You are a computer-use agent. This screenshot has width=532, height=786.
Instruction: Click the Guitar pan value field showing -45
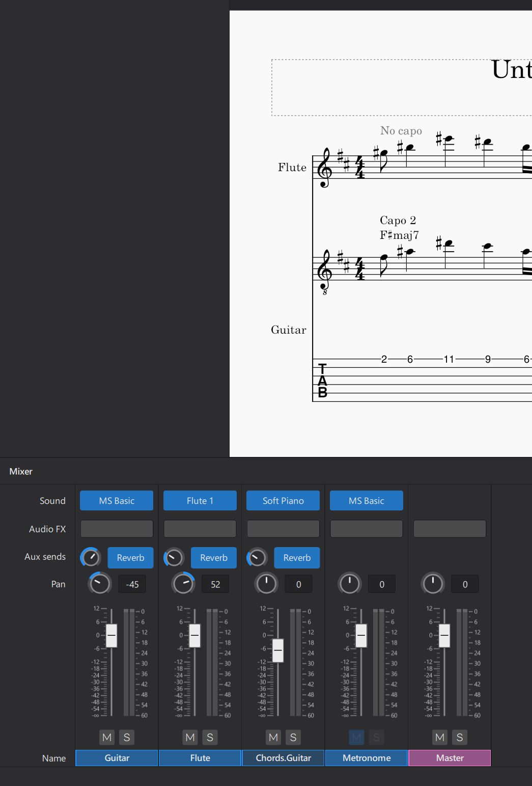coord(132,584)
